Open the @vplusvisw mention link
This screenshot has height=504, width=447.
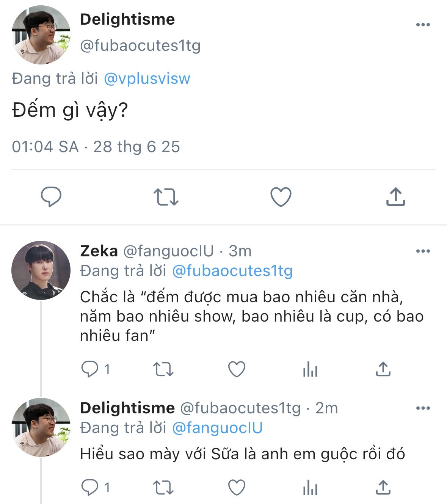[147, 79]
